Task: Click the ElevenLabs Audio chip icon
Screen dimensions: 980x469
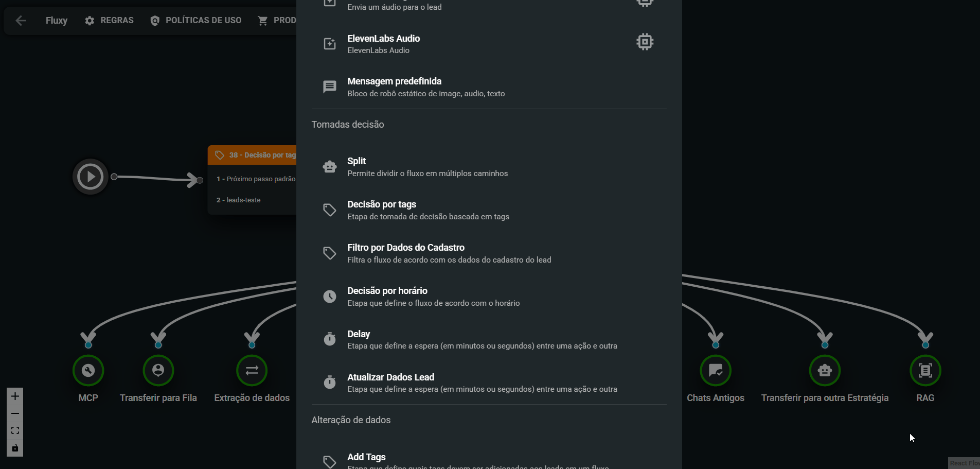Action: pos(645,42)
